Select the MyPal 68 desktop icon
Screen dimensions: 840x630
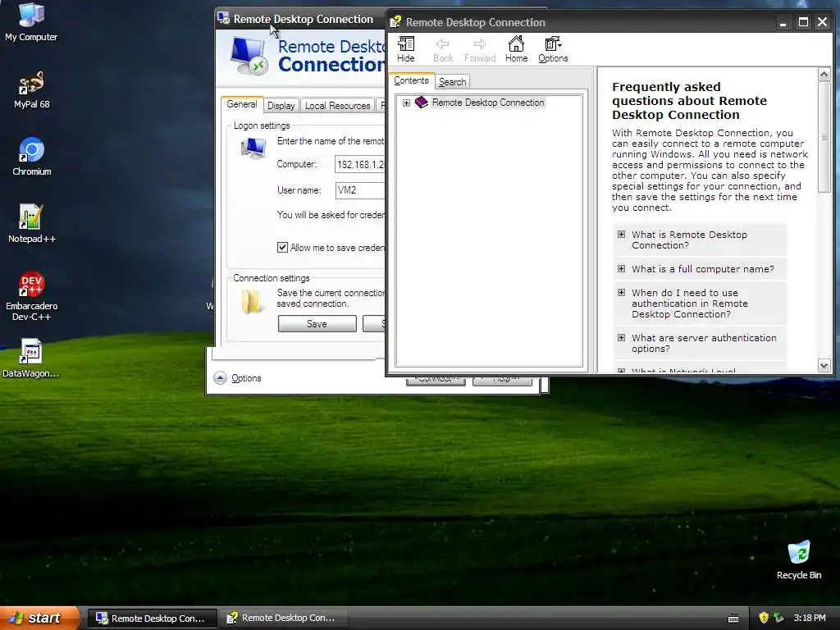coord(32,90)
